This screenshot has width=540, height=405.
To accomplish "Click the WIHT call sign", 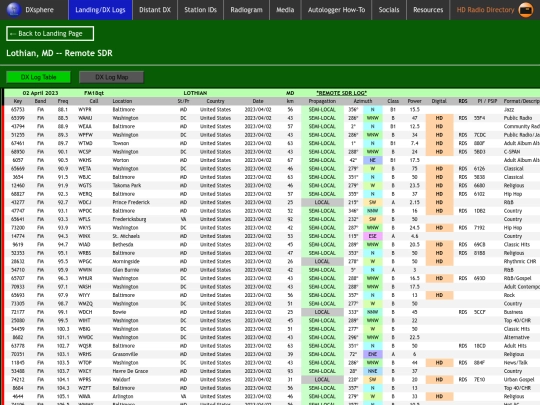I will tap(84, 321).
